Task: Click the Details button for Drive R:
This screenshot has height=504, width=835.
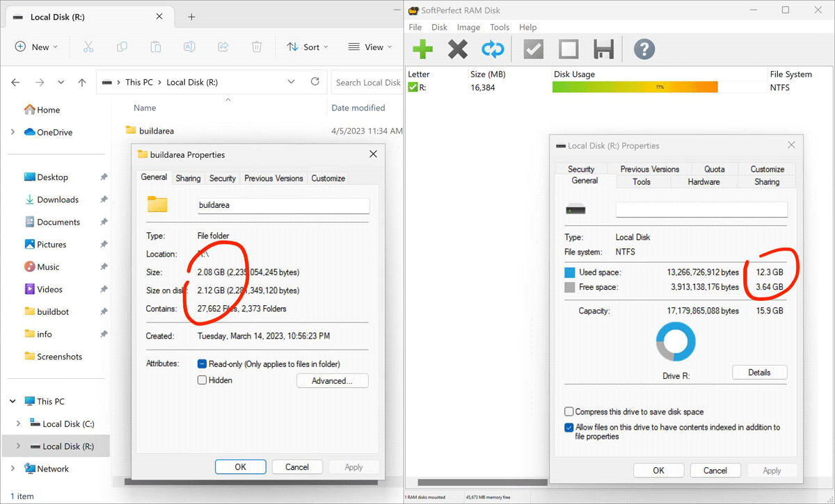Action: click(759, 373)
